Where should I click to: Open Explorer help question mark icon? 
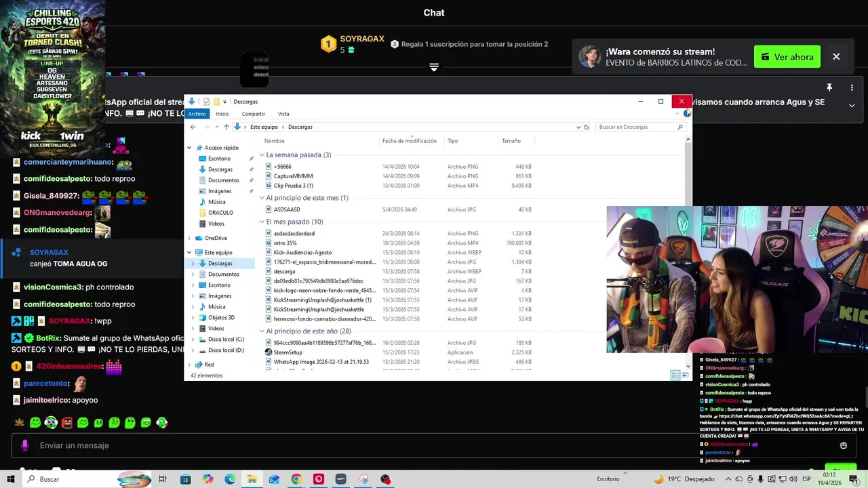(x=687, y=114)
